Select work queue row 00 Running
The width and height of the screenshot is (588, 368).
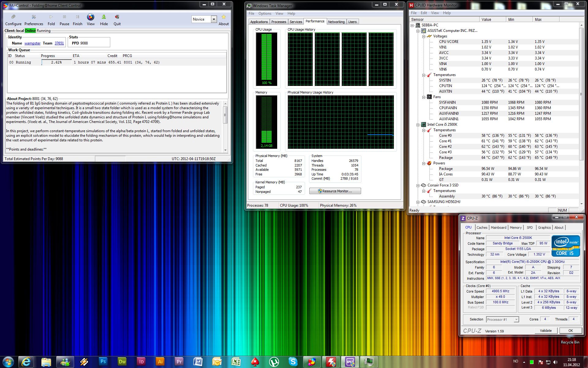(117, 62)
